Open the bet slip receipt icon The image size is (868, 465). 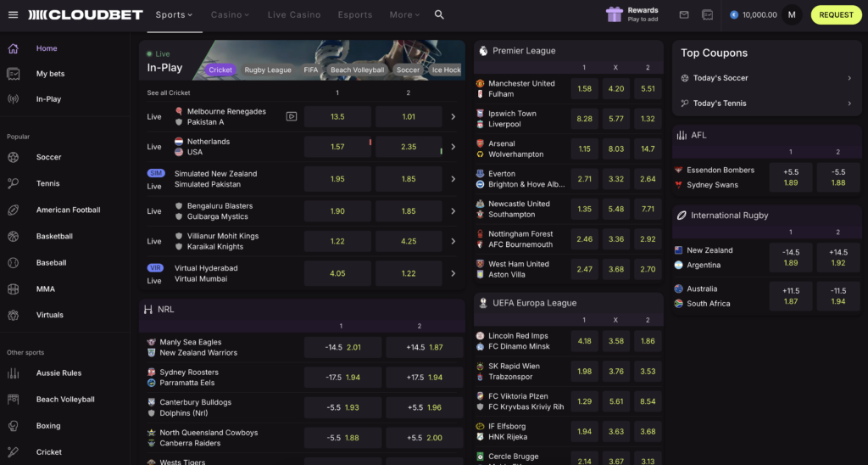[x=707, y=14]
